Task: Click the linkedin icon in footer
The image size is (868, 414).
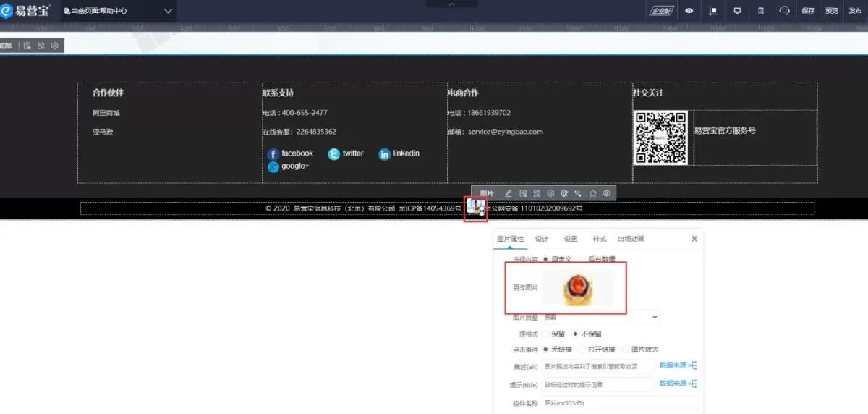Action: 384,154
